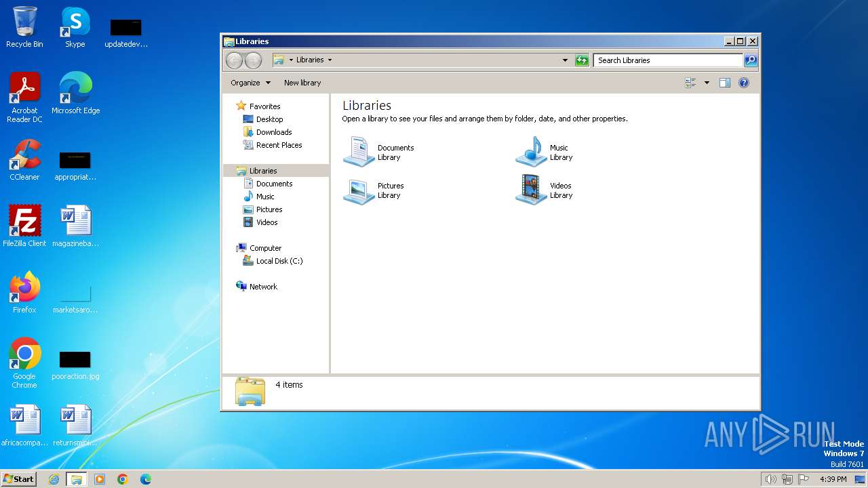This screenshot has height=488, width=868.
Task: Click the volume speaker tray icon
Action: pos(770,479)
